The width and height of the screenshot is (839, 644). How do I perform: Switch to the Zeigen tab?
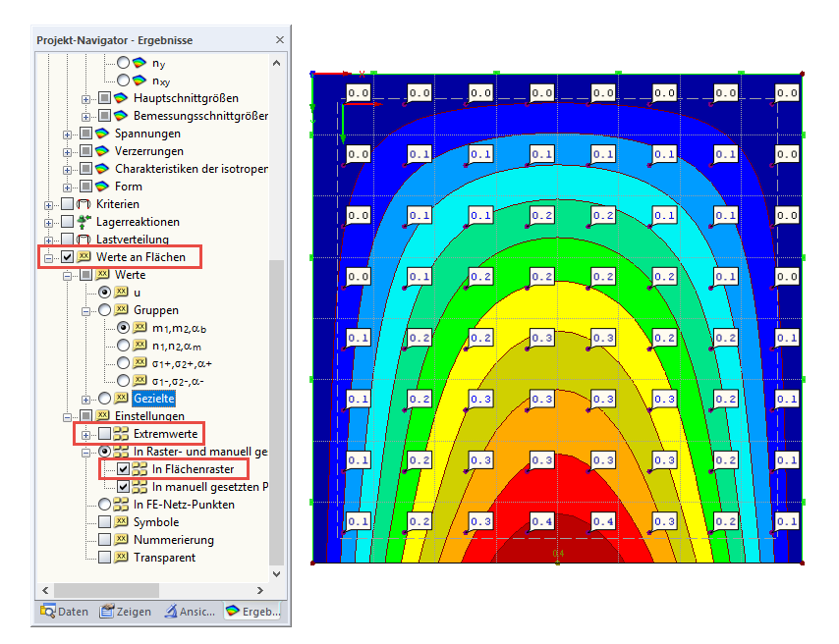(x=126, y=611)
